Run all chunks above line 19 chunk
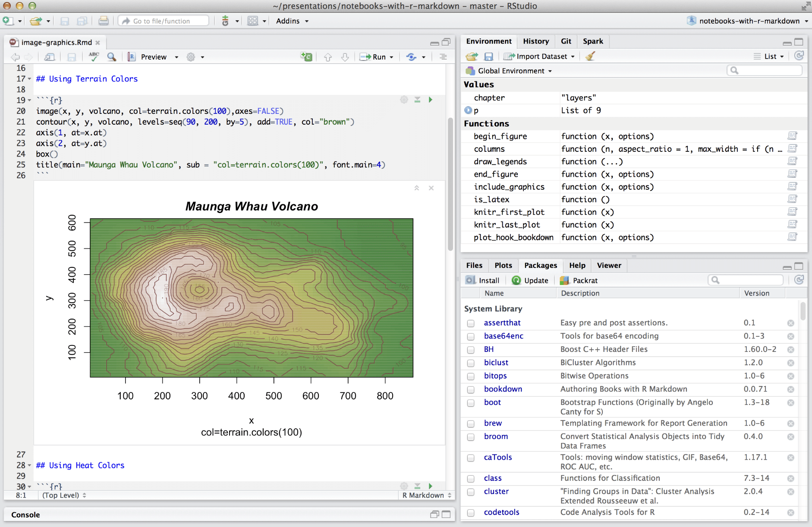 (417, 100)
